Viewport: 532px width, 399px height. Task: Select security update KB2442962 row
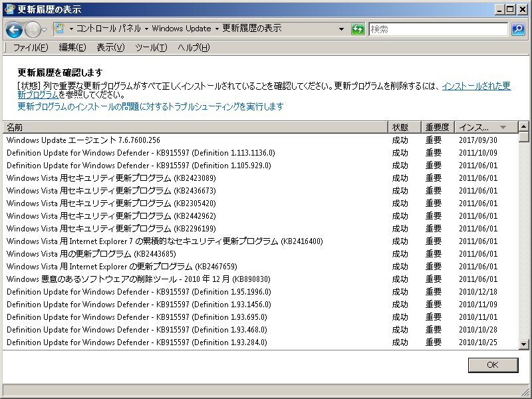[x=260, y=215]
